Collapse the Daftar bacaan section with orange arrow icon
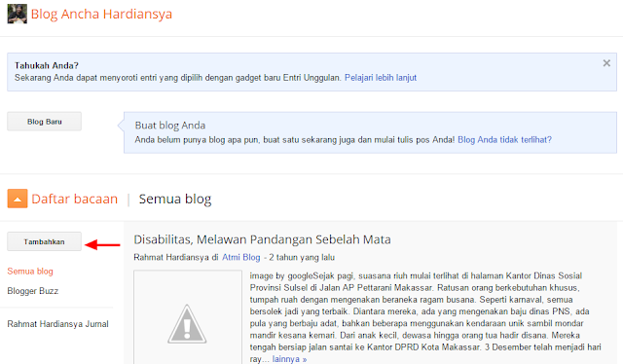 18,199
